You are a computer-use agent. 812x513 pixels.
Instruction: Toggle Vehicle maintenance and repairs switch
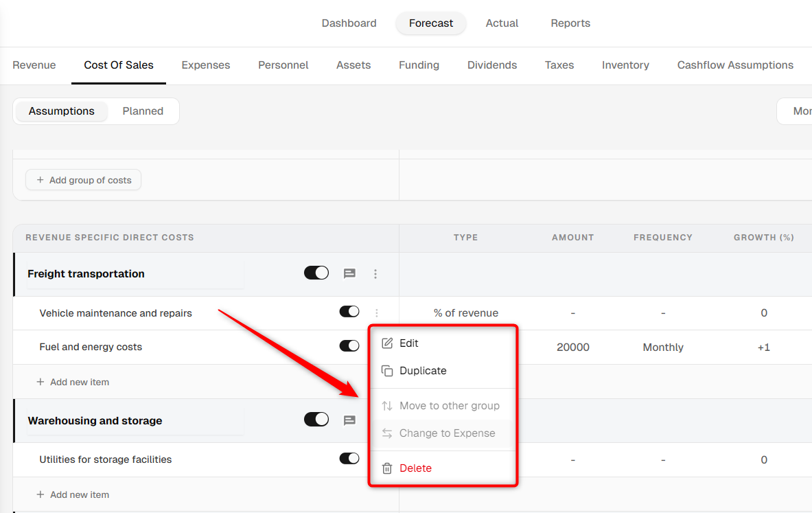pos(349,311)
